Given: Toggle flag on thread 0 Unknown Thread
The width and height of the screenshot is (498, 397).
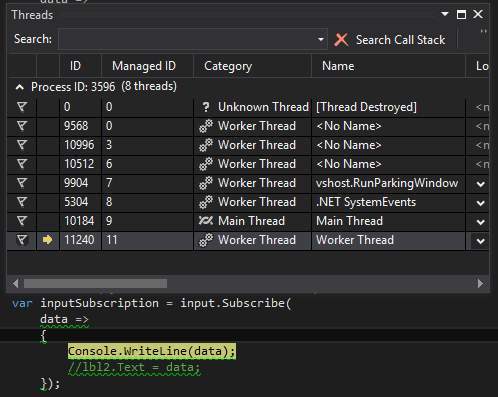Looking at the screenshot, I should pos(22,107).
